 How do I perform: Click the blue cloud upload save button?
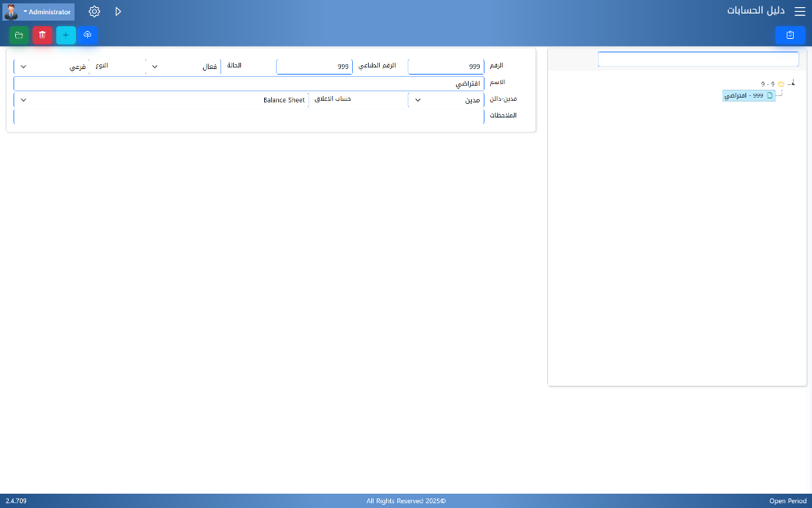click(87, 35)
